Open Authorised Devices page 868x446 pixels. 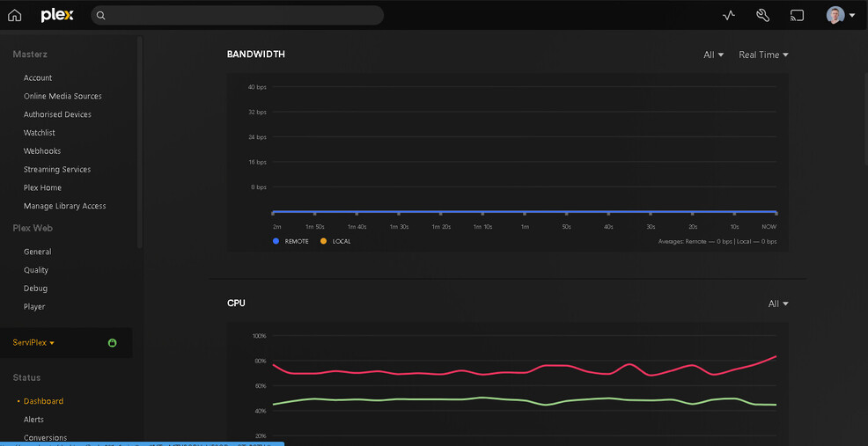coord(57,114)
